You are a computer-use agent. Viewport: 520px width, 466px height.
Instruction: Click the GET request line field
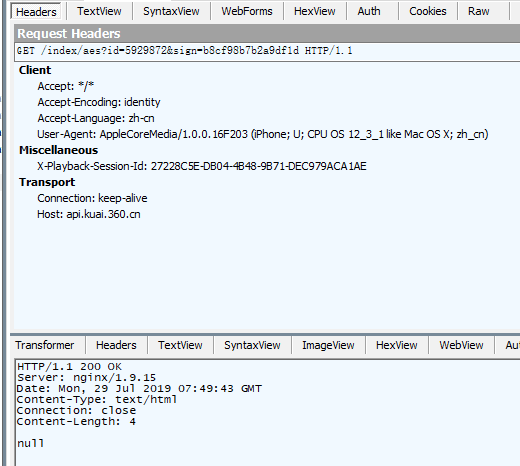pyautogui.click(x=267, y=51)
